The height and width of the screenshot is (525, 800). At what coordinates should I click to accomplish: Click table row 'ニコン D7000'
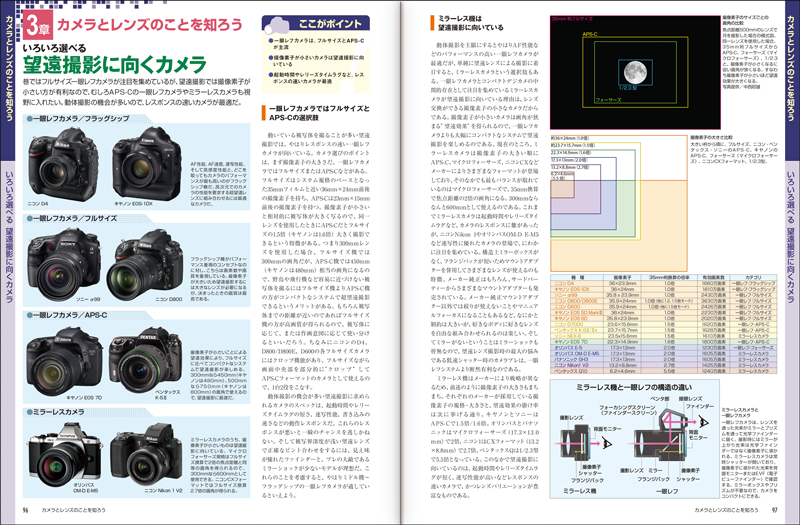(x=664, y=324)
